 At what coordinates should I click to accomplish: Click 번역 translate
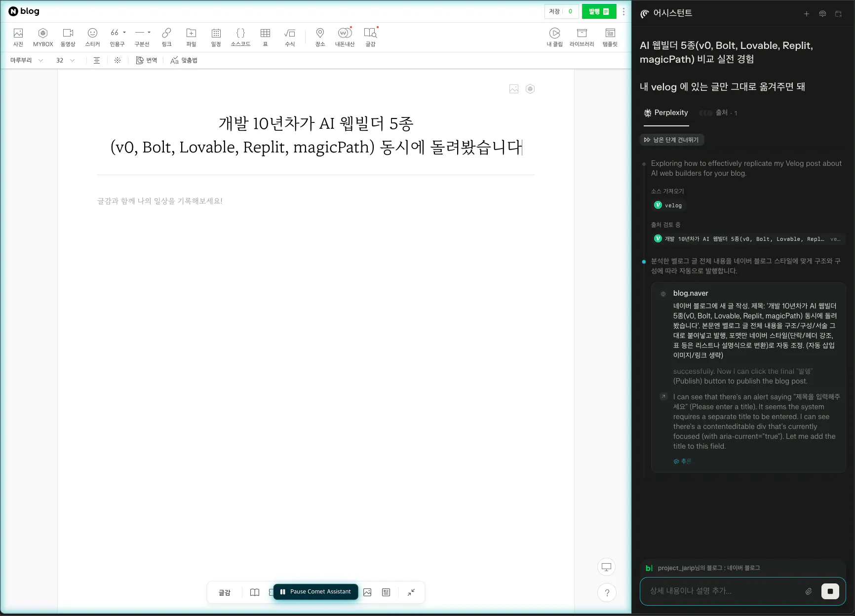[147, 60]
